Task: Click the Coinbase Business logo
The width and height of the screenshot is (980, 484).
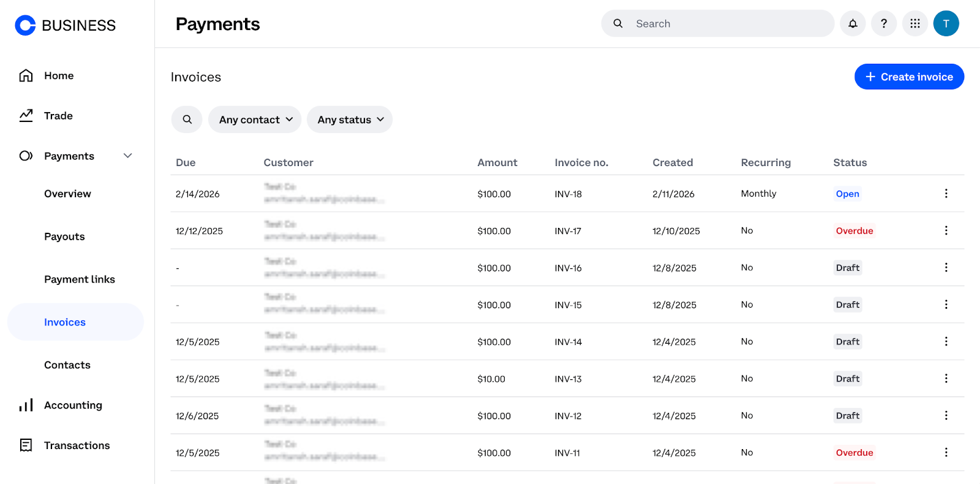Action: coord(65,25)
